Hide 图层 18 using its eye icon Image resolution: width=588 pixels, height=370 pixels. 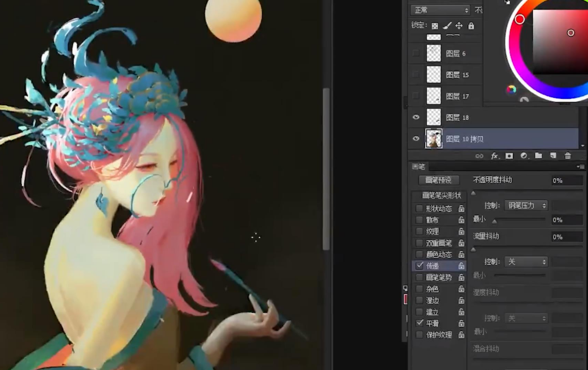pyautogui.click(x=416, y=117)
